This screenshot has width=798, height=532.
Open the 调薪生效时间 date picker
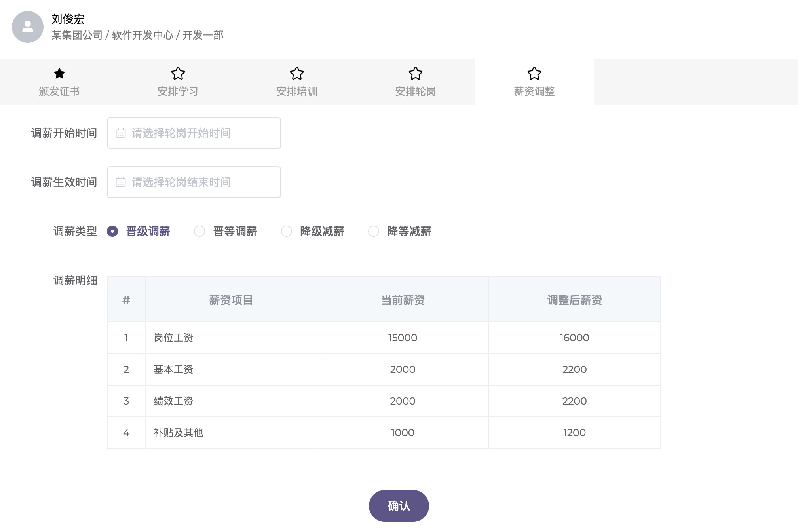pos(194,182)
